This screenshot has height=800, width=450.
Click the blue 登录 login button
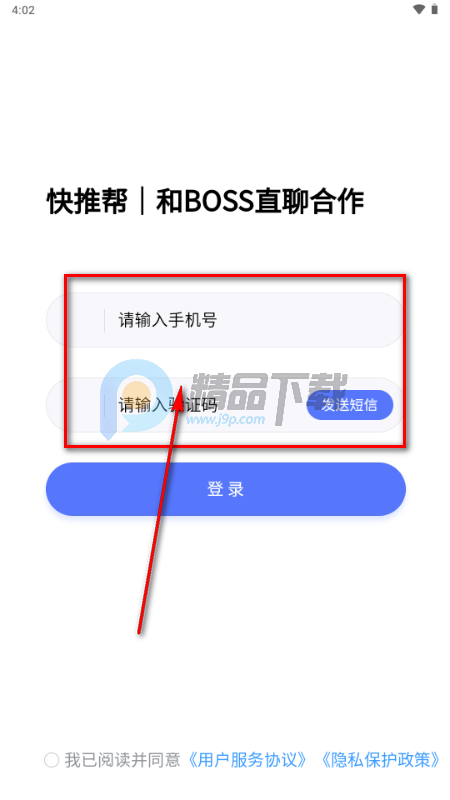coord(226,489)
